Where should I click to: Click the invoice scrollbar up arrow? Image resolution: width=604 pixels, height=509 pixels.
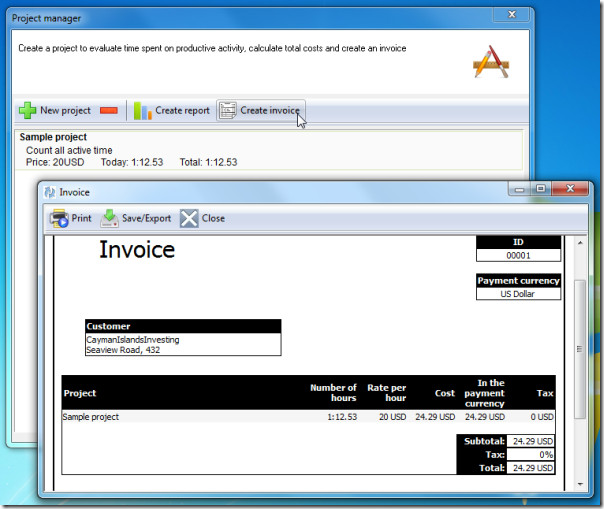tap(580, 243)
